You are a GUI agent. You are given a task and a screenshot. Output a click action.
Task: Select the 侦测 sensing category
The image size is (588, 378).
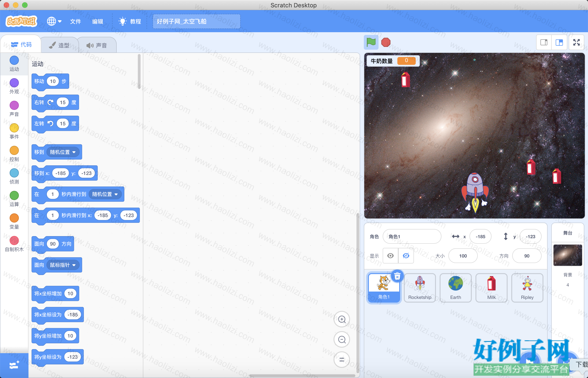(14, 177)
